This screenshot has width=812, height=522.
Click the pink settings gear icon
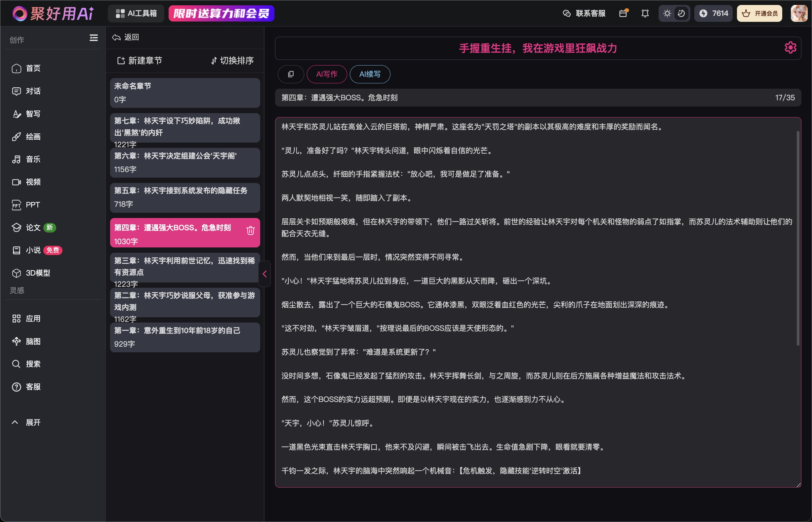[x=790, y=48]
